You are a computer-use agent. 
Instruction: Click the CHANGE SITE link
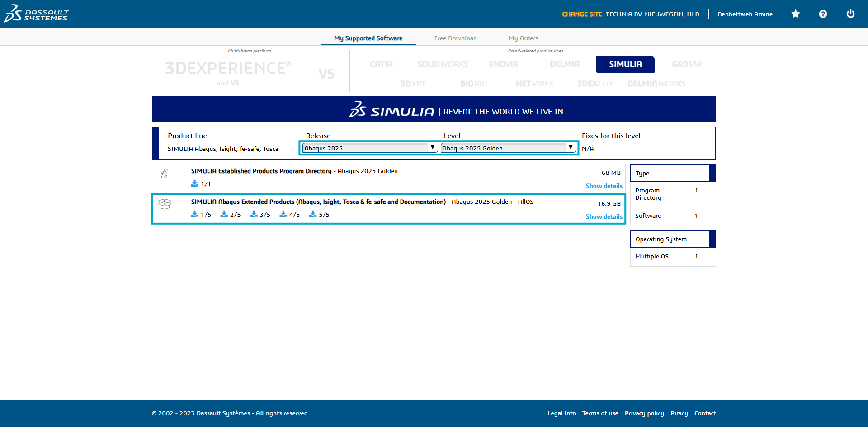tap(582, 14)
